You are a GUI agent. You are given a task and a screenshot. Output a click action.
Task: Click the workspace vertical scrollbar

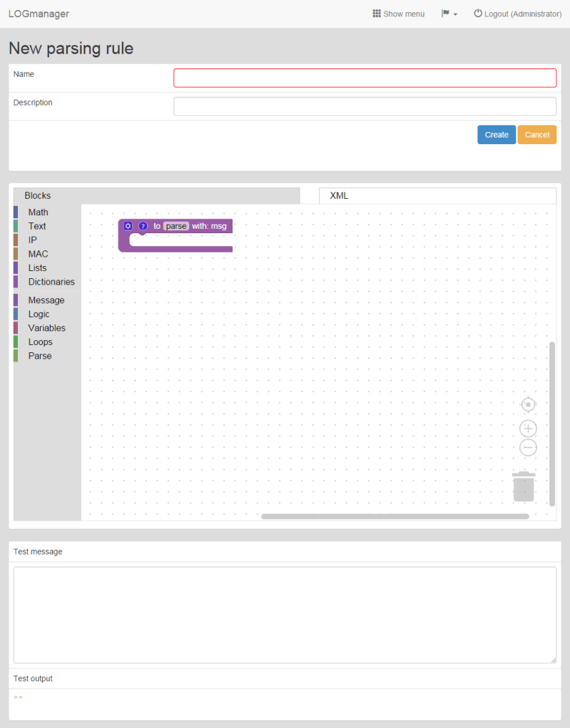click(x=552, y=424)
